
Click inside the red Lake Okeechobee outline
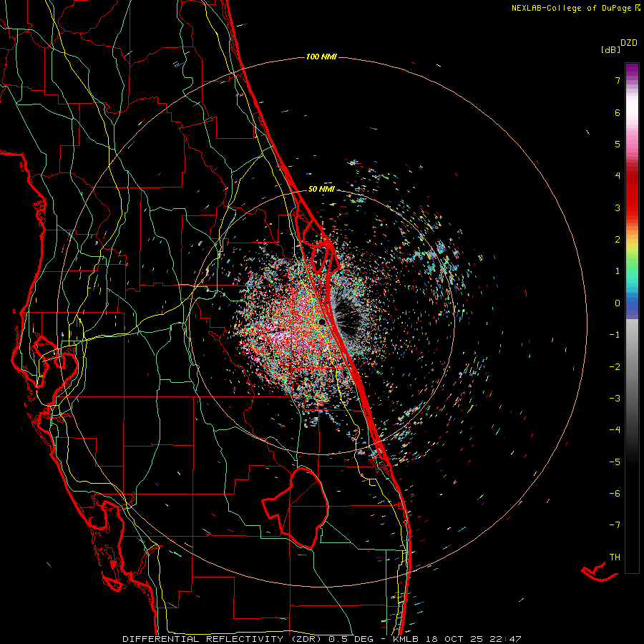(x=302, y=507)
